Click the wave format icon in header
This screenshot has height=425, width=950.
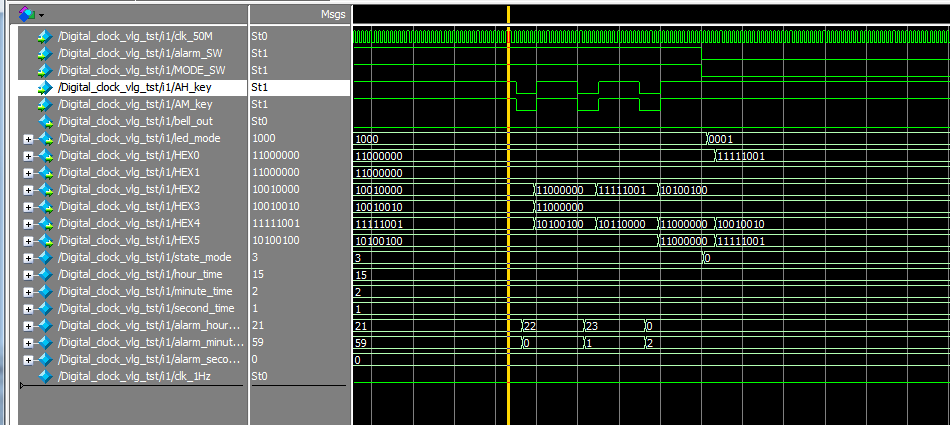(x=26, y=14)
